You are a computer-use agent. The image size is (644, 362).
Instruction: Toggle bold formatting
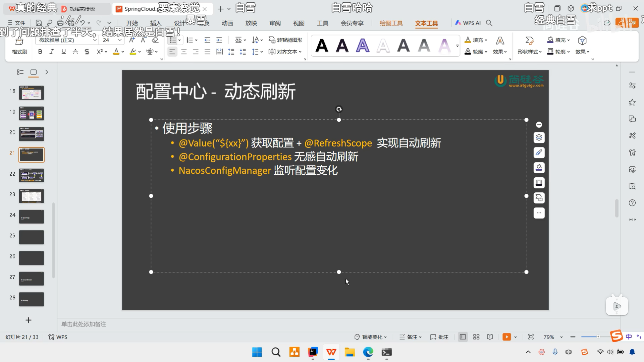(40, 51)
